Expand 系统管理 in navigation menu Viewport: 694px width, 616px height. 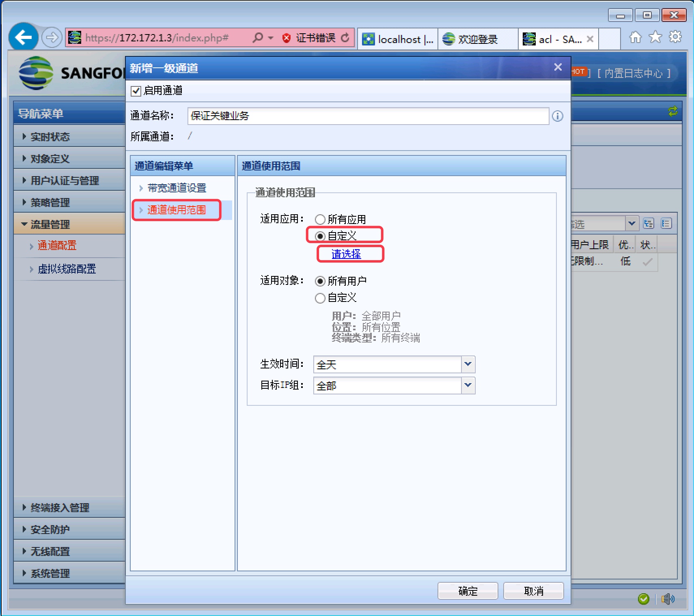coord(69,573)
